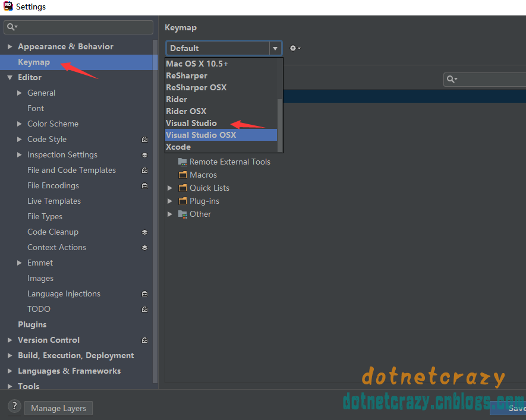This screenshot has height=420, width=526.
Task: Click the Rider app icon in title bar
Action: (8, 6)
